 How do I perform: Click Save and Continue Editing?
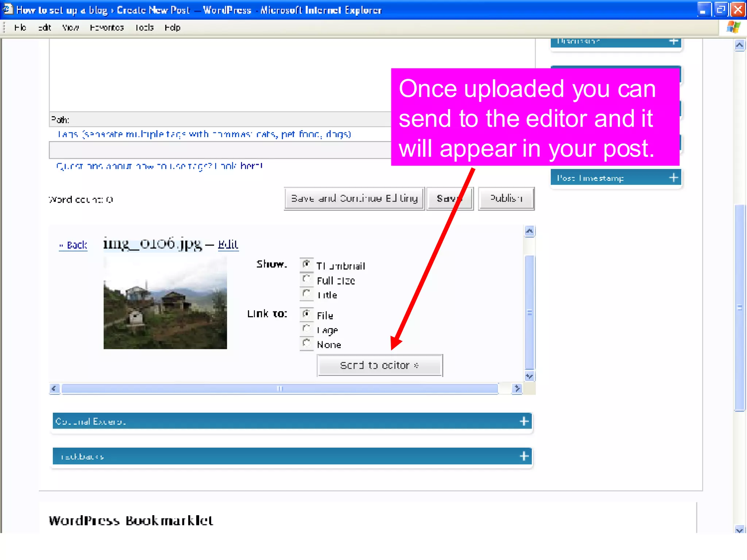(354, 199)
